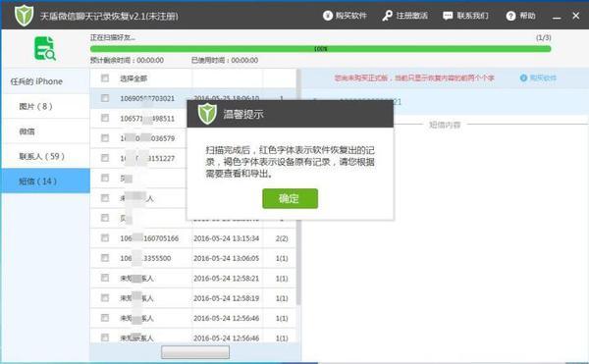Open 购买软件 from the title bar
The width and height of the screenshot is (589, 364).
pyautogui.click(x=345, y=16)
